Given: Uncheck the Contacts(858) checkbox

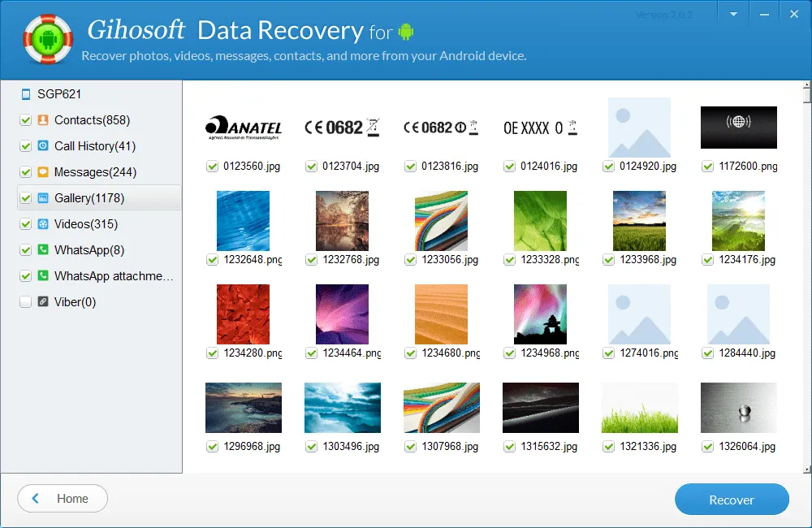Looking at the screenshot, I should click(x=25, y=120).
